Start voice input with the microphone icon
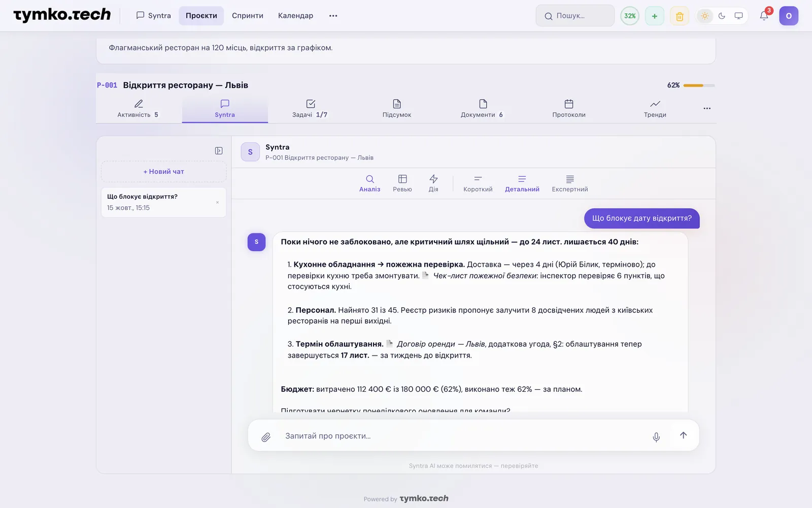The image size is (812, 508). click(x=656, y=437)
